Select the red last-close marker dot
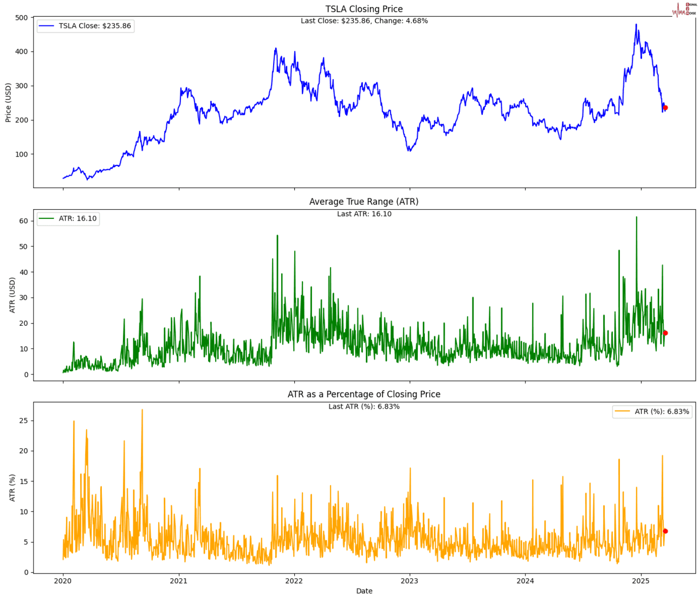Screen dimensions: 700x600 coord(666,107)
